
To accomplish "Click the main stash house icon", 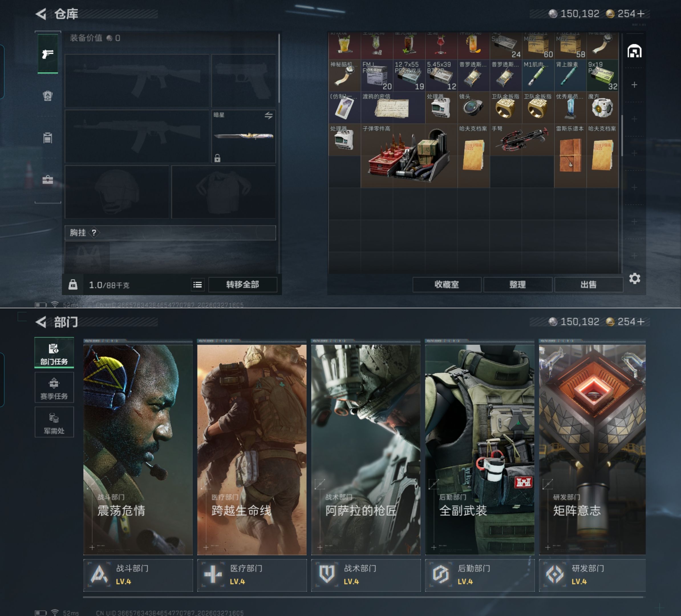I will (x=635, y=51).
